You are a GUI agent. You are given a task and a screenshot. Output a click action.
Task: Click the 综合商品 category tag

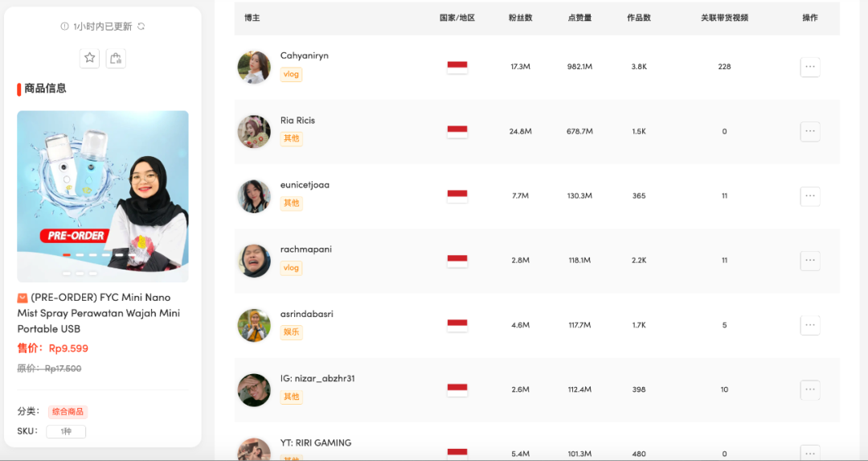(x=68, y=412)
